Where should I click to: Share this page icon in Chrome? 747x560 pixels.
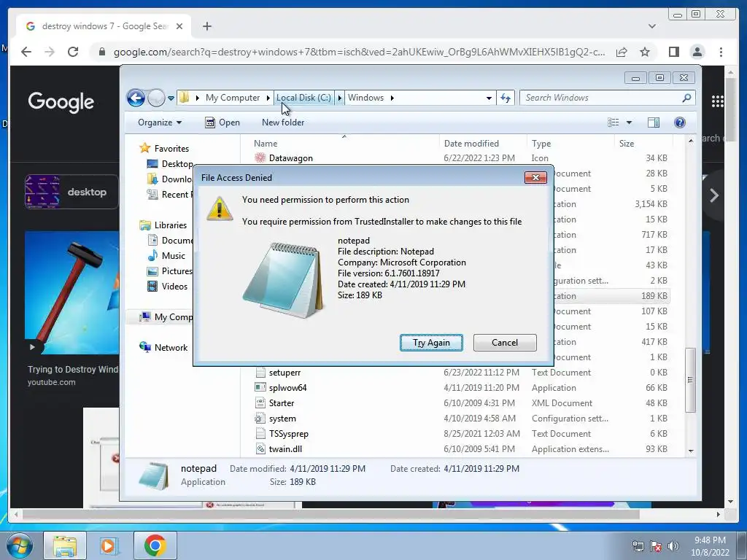click(622, 52)
